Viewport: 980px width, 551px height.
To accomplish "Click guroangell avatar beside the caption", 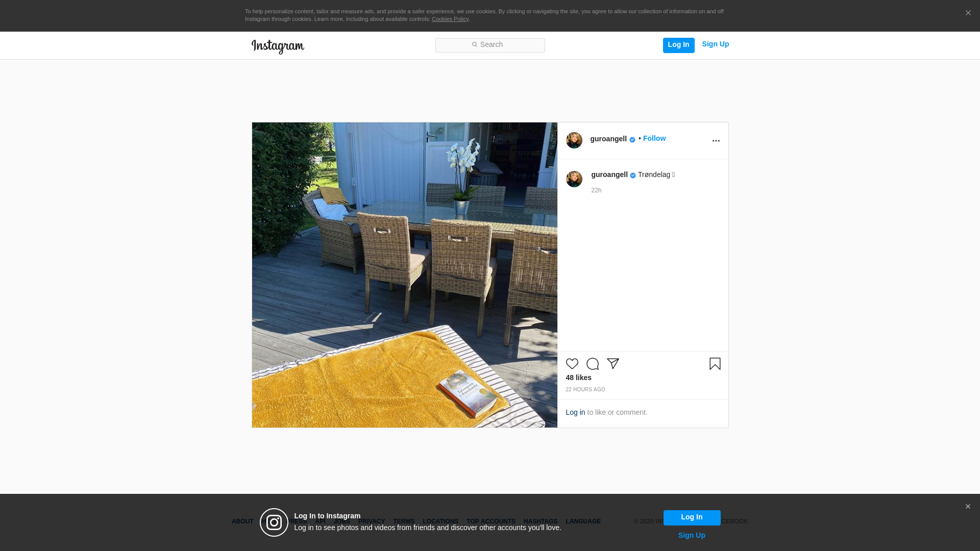I will click(574, 179).
